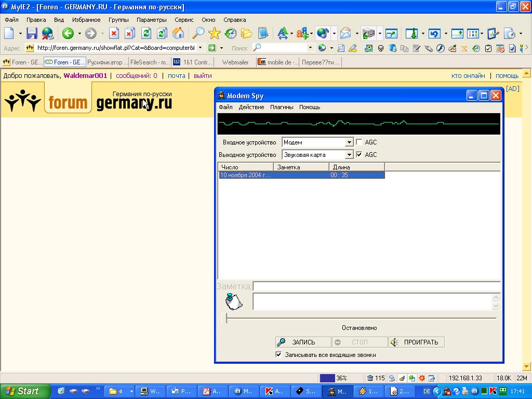Click the globe with red X offline icon
Image resolution: width=532 pixels, height=399 pixels.
pos(48,33)
